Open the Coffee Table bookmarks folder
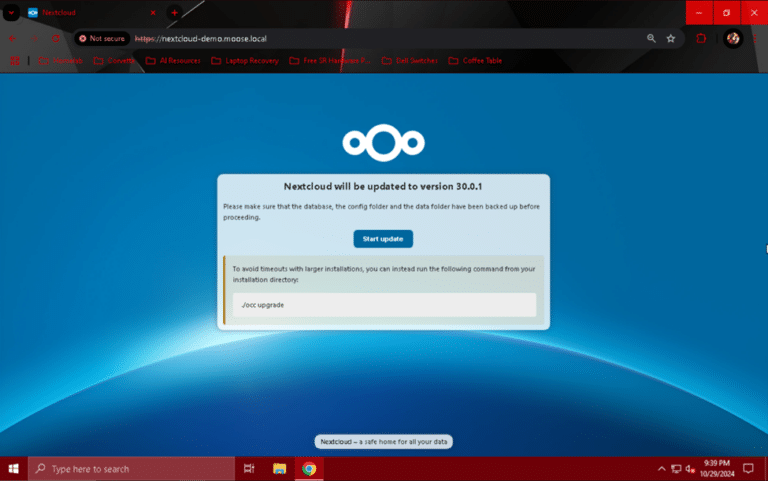 tap(475, 61)
